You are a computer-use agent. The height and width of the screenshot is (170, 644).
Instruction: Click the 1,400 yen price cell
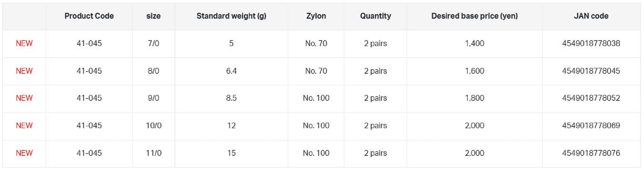click(474, 43)
